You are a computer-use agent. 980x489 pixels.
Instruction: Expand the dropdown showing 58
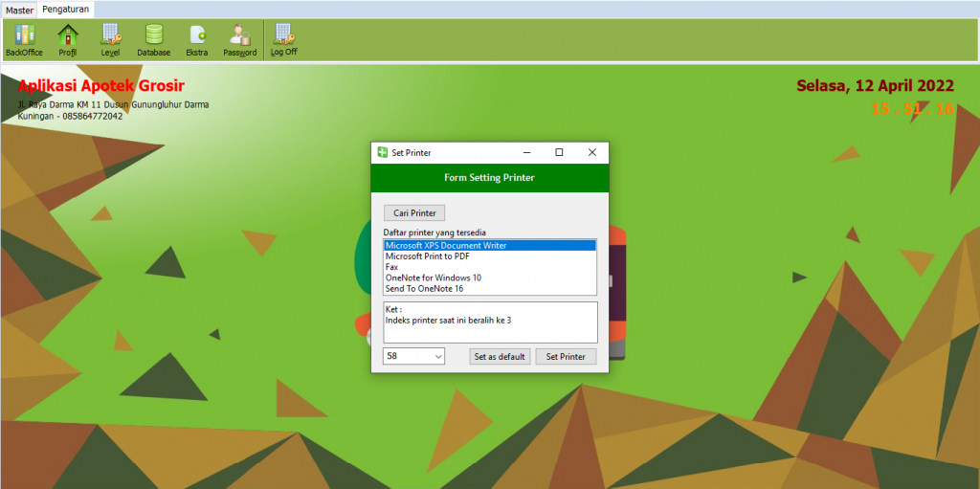pos(437,357)
